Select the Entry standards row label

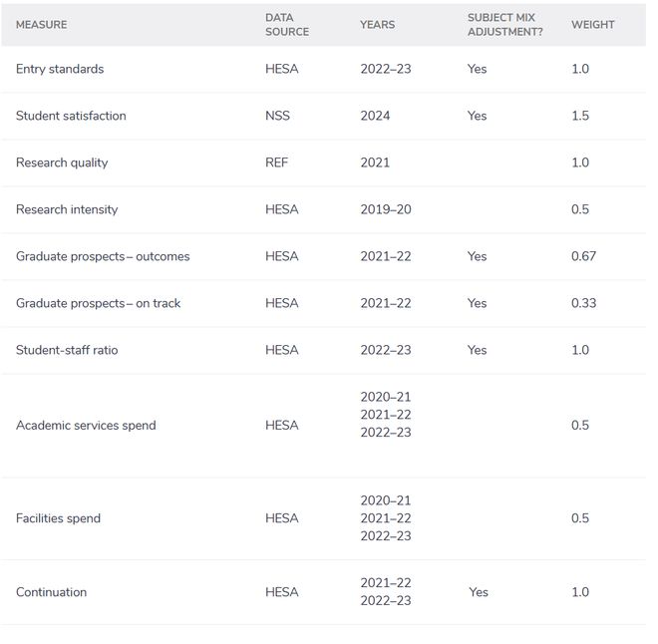click(x=60, y=69)
